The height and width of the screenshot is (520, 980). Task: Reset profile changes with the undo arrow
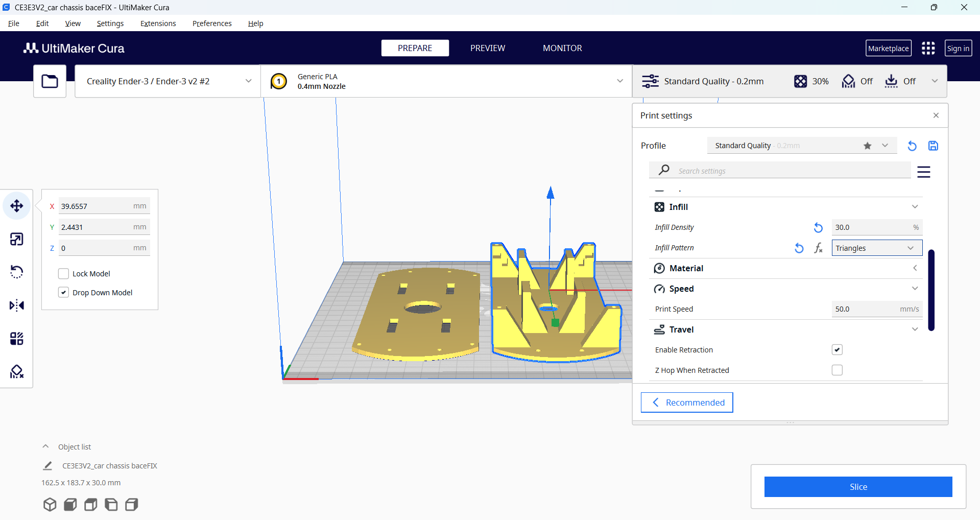point(912,146)
